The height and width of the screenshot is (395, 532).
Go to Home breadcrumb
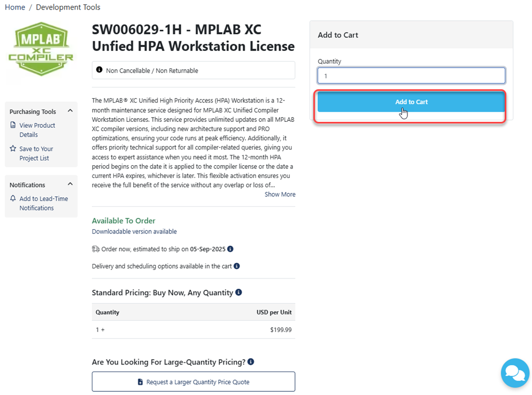click(x=15, y=7)
